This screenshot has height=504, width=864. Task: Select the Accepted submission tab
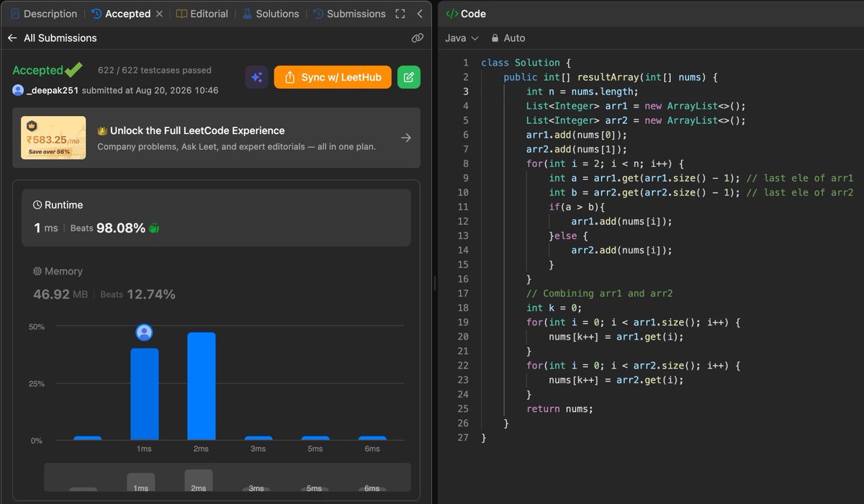point(121,14)
